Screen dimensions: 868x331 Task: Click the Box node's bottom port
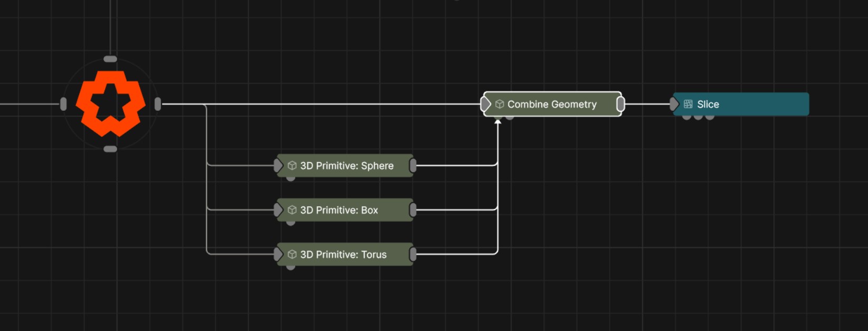coord(290,223)
